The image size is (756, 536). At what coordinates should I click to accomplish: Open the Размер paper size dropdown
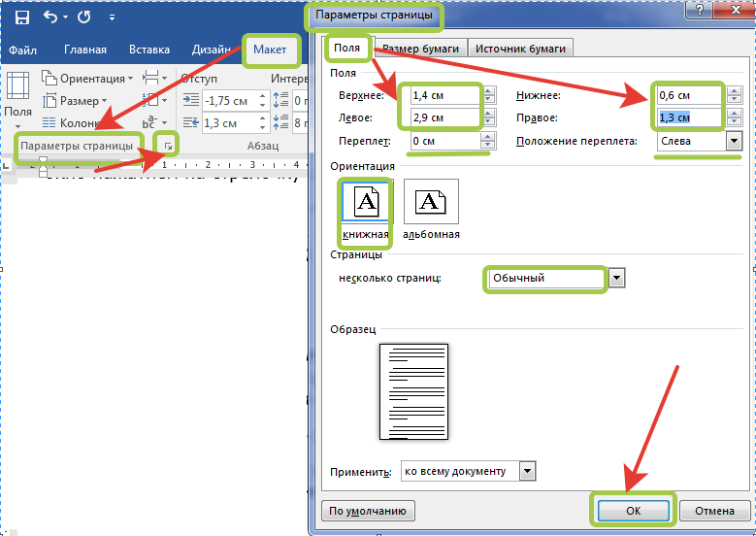point(76,101)
